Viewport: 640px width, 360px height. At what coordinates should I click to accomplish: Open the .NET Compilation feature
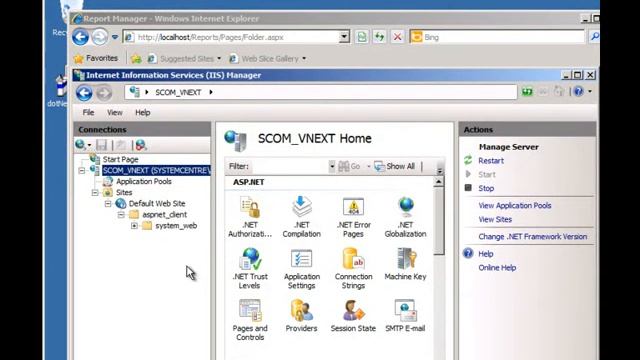click(302, 217)
